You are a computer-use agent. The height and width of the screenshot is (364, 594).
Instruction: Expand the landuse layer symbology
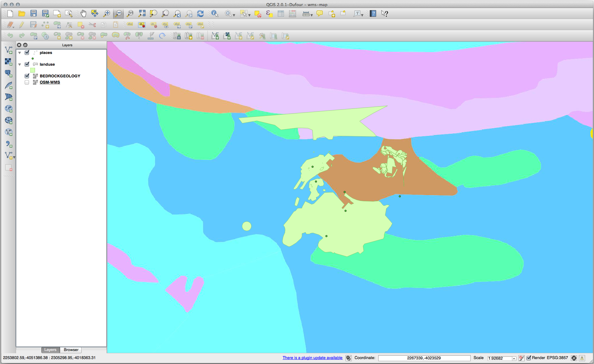point(19,64)
